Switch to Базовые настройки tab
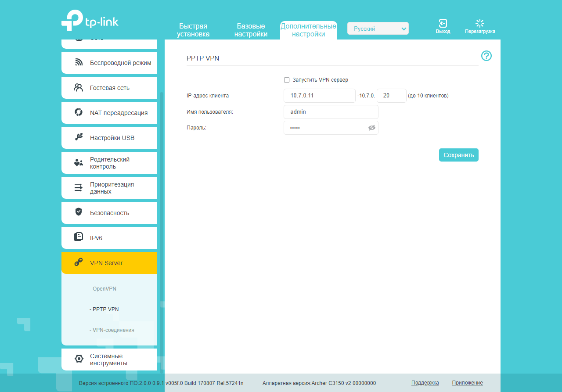This screenshot has height=392, width=562. coord(251,30)
